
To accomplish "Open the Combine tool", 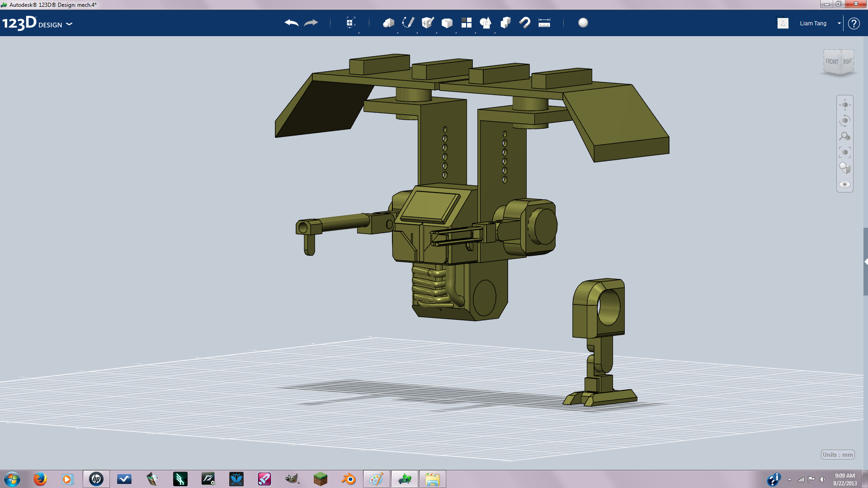I will click(505, 23).
